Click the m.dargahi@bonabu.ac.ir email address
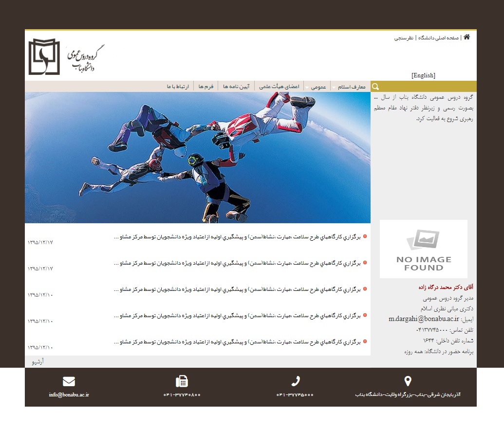The image size is (504, 429). (424, 319)
